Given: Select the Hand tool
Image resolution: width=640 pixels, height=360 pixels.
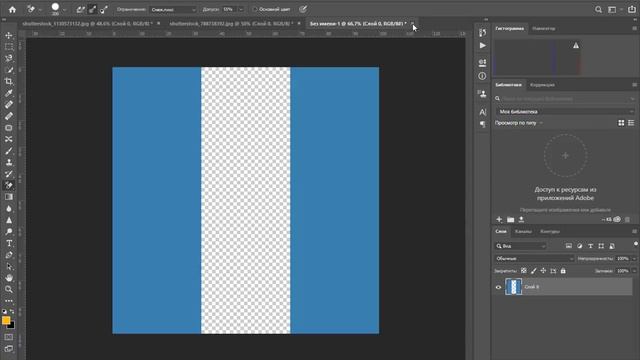Looking at the screenshot, I should pos(9,278).
